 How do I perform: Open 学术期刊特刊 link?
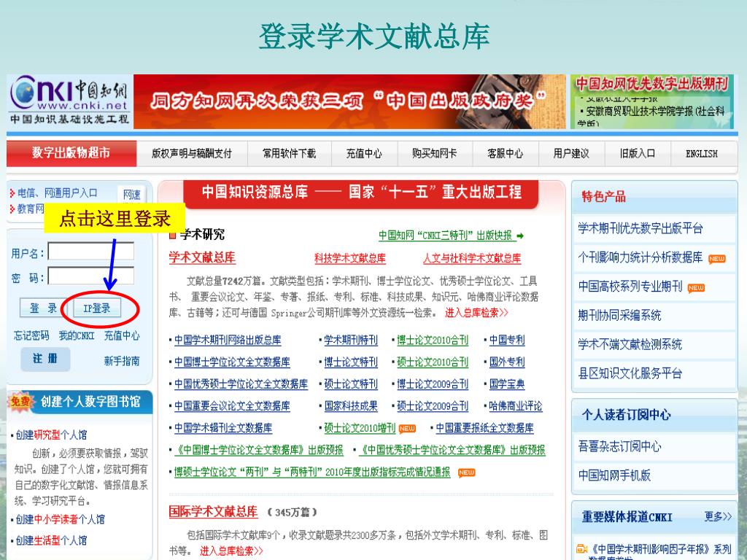point(351,340)
